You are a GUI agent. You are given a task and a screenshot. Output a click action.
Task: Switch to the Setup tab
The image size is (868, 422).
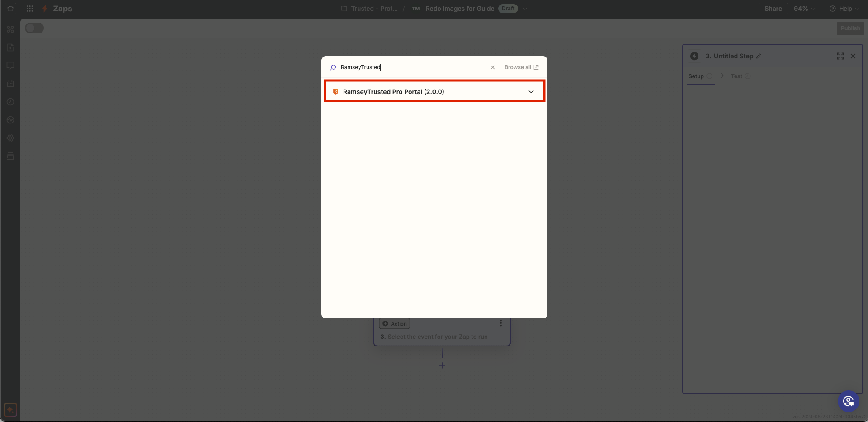click(696, 76)
